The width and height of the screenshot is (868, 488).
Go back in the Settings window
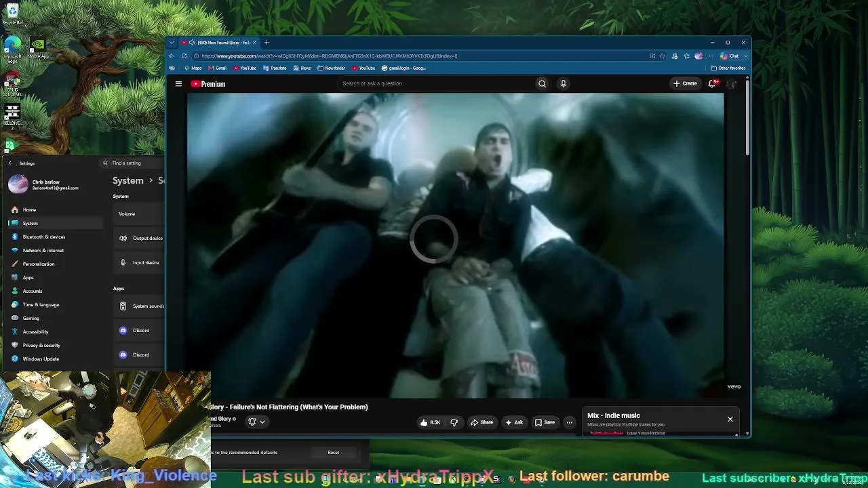click(10, 163)
